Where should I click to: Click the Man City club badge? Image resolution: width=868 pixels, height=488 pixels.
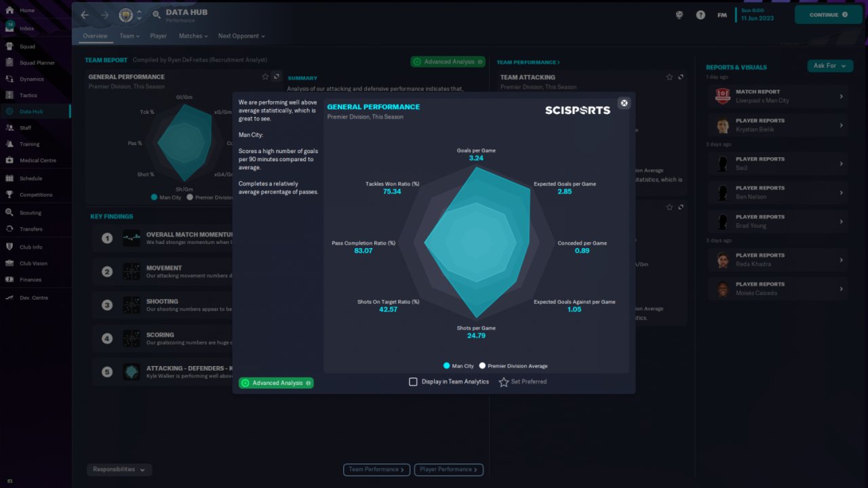click(126, 15)
